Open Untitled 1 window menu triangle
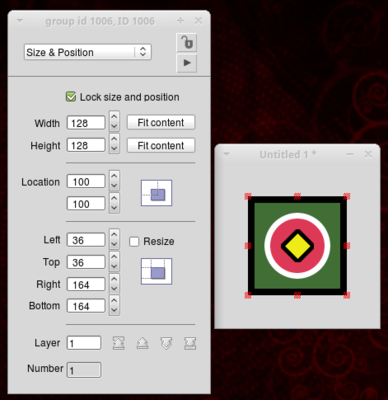The image size is (388, 400). click(x=227, y=154)
